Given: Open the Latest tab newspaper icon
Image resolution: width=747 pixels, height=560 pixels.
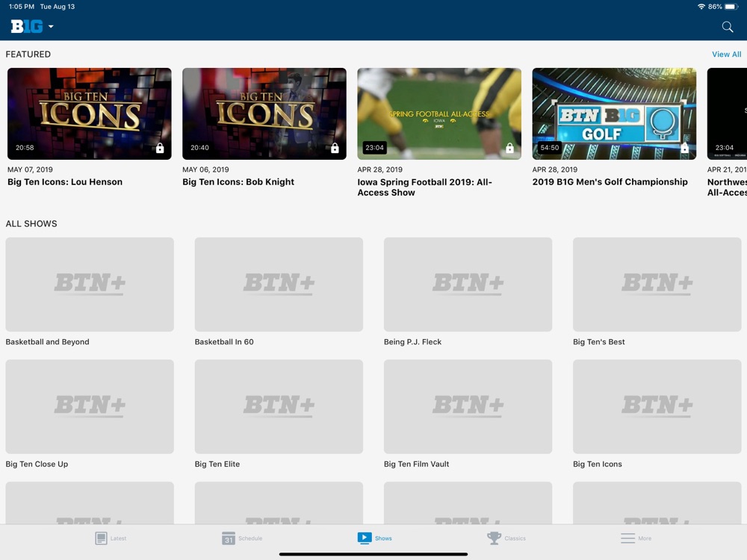Looking at the screenshot, I should tap(101, 538).
